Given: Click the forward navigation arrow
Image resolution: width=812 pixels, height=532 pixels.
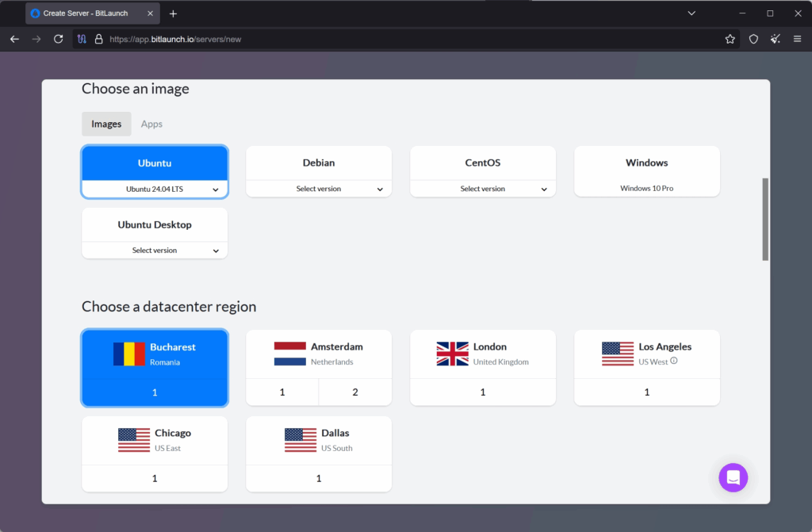Looking at the screenshot, I should 36,39.
